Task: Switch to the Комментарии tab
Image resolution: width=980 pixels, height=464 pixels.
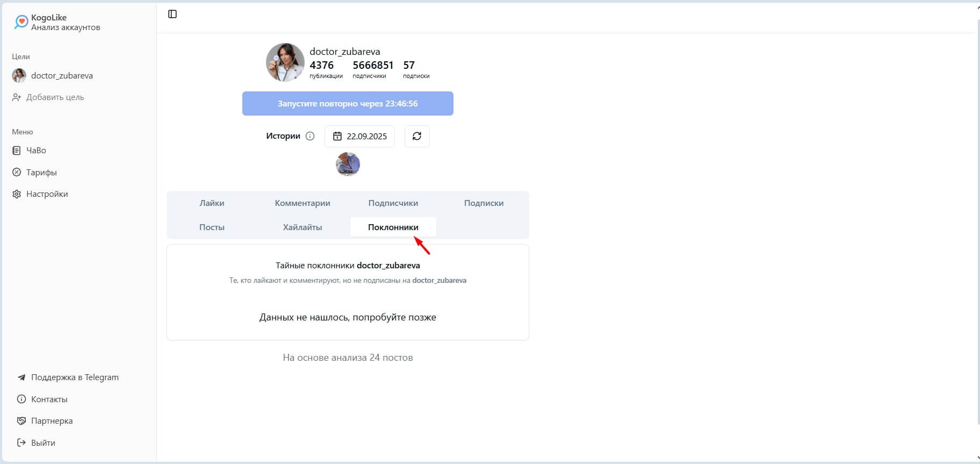Action: point(302,203)
